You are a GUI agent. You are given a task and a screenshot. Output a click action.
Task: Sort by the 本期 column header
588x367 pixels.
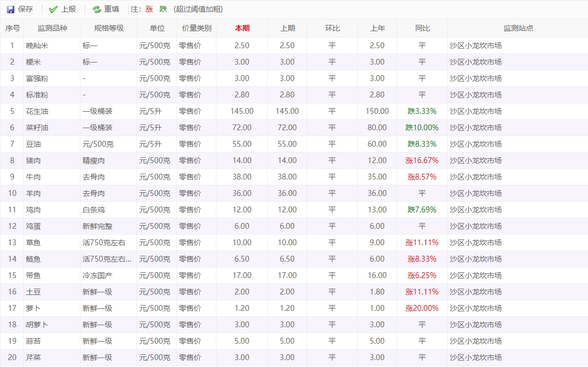click(242, 28)
